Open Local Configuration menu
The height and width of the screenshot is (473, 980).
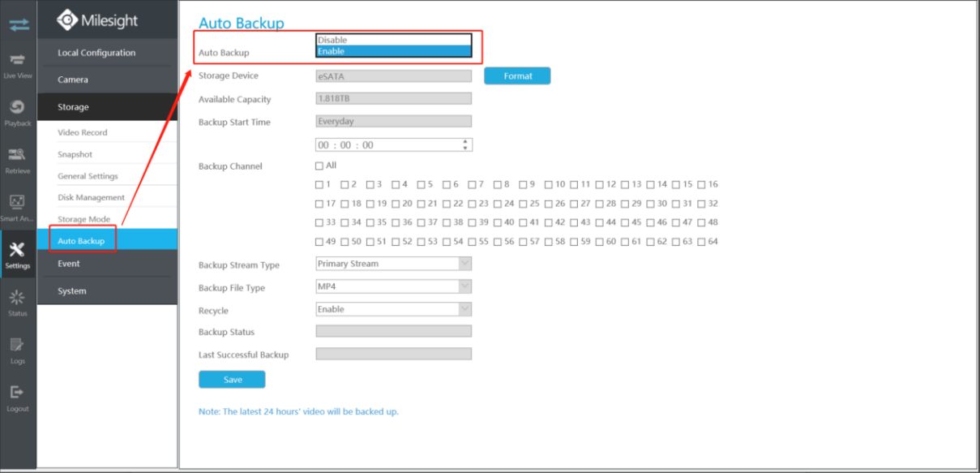point(107,53)
